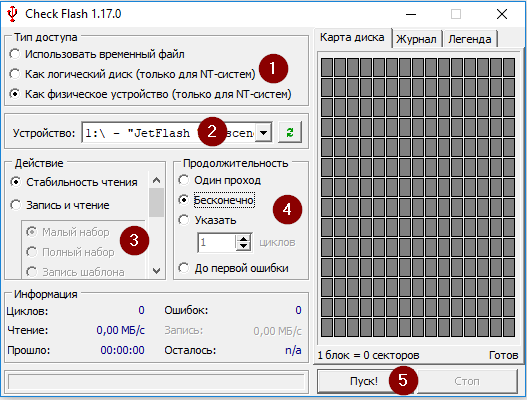Click the green refresh devices icon
Viewport: 527px width, 400px height.
tap(290, 132)
